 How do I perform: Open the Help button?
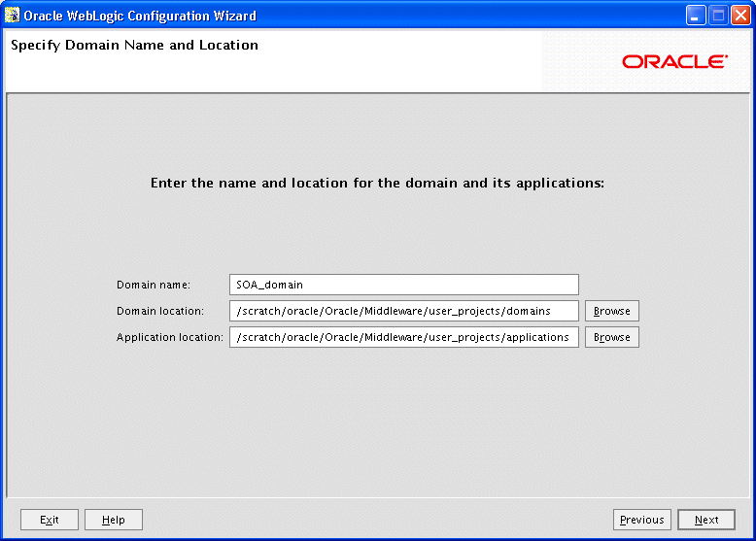(114, 520)
